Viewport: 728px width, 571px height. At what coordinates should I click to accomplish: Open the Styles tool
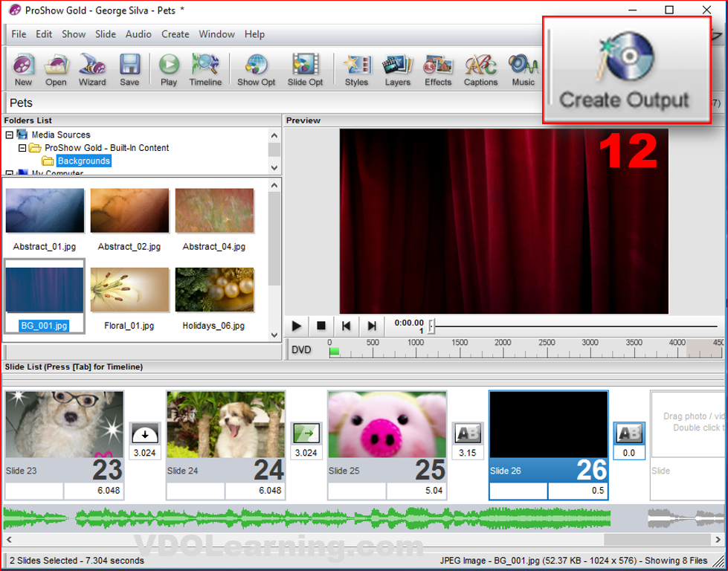click(357, 70)
